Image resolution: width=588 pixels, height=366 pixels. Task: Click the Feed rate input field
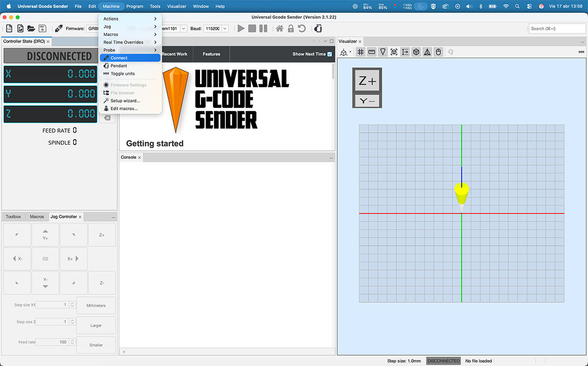pos(52,342)
